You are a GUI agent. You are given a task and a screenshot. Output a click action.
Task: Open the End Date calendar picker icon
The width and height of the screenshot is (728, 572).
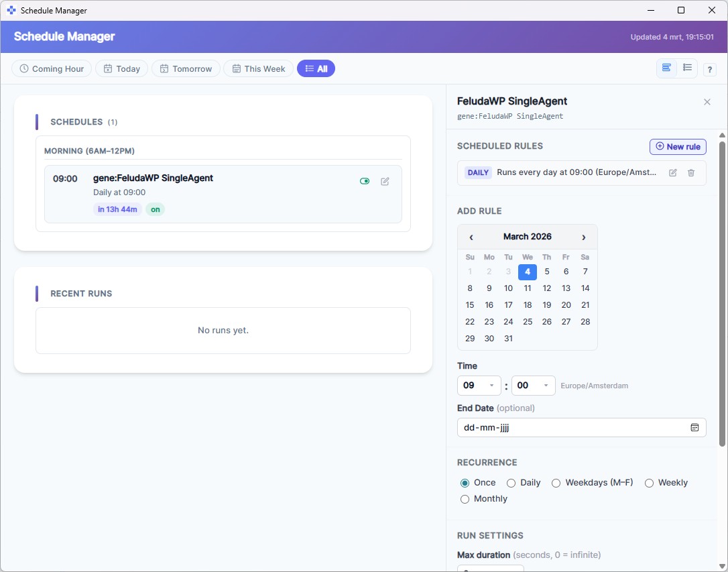click(694, 427)
